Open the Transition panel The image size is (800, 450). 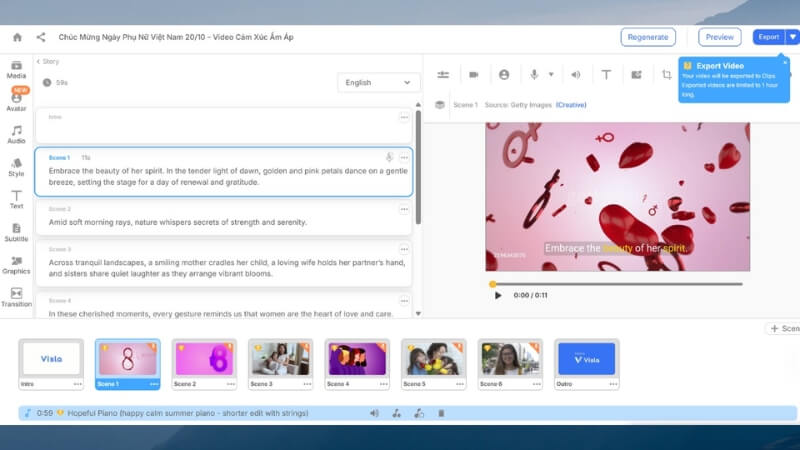(16, 297)
